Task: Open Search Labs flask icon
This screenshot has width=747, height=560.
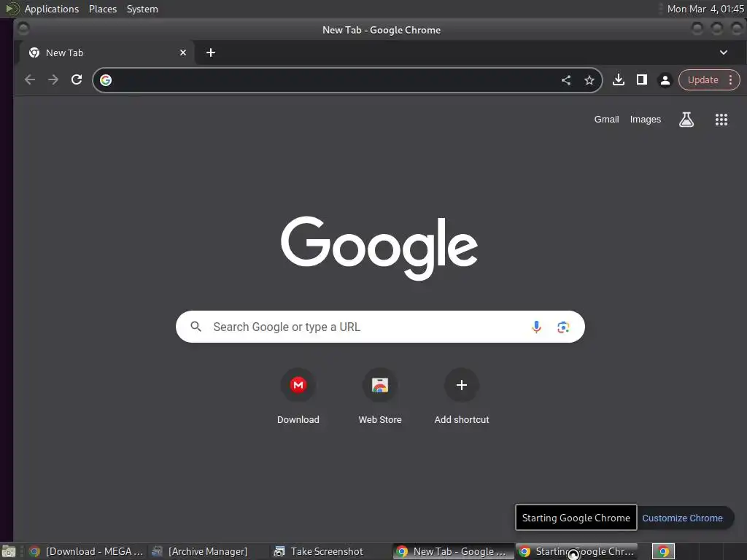Action: pos(686,119)
